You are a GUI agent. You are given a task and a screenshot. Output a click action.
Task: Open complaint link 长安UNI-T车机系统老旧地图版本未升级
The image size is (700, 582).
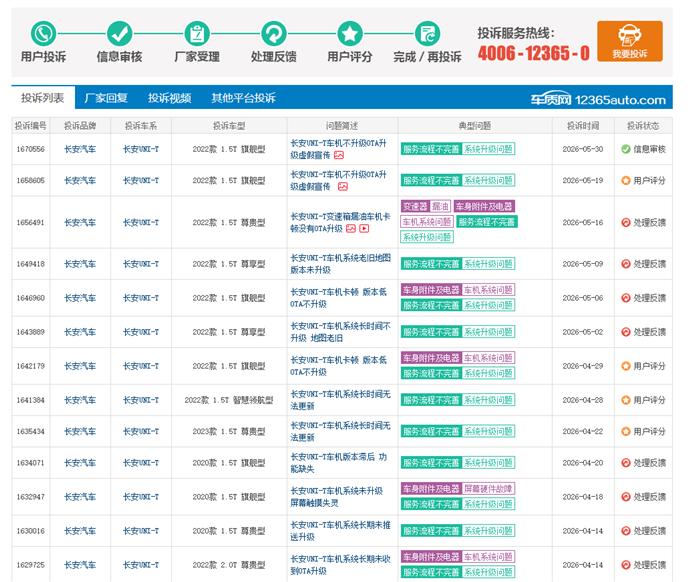pos(341,264)
